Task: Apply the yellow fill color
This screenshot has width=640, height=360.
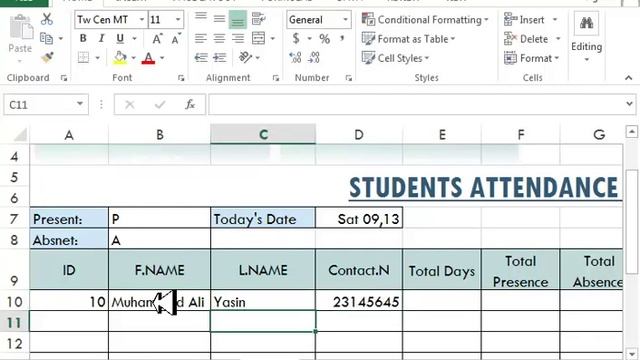Action: [x=120, y=58]
